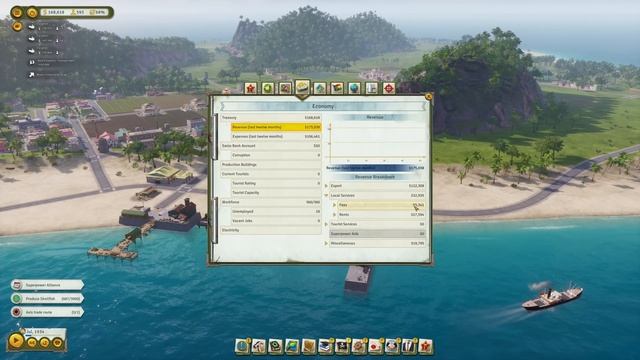Collapse the Local Services revenue row
Image resolution: width=640 pixels, height=360 pixels.
tap(326, 196)
